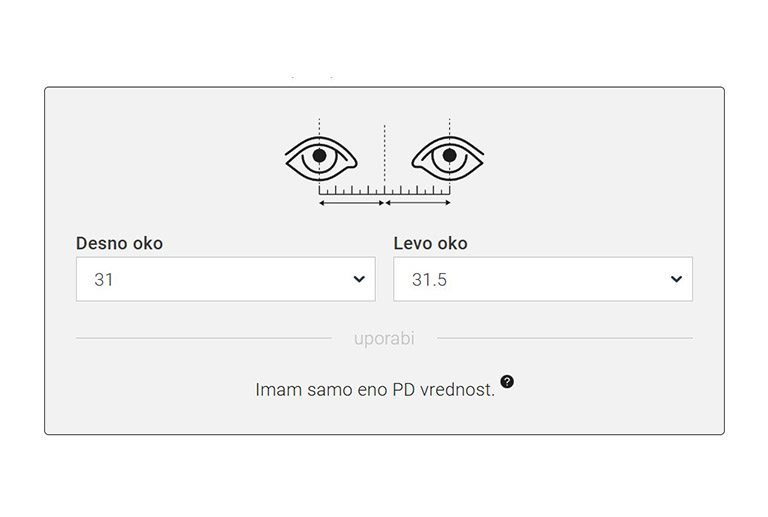768x517 pixels.
Task: Expand the chevron arrow next to 31
Action: [x=359, y=280]
